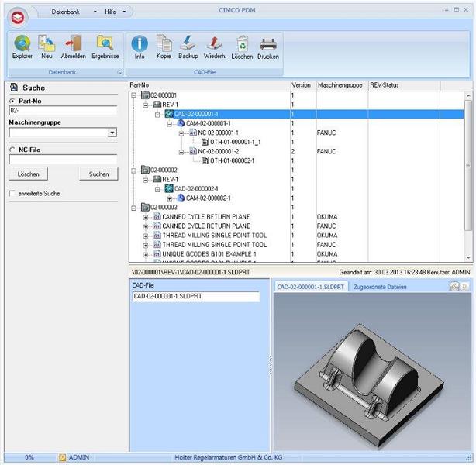Collapse the 02-000003 tree node
This screenshot has width=476, height=465.
pyautogui.click(x=133, y=208)
